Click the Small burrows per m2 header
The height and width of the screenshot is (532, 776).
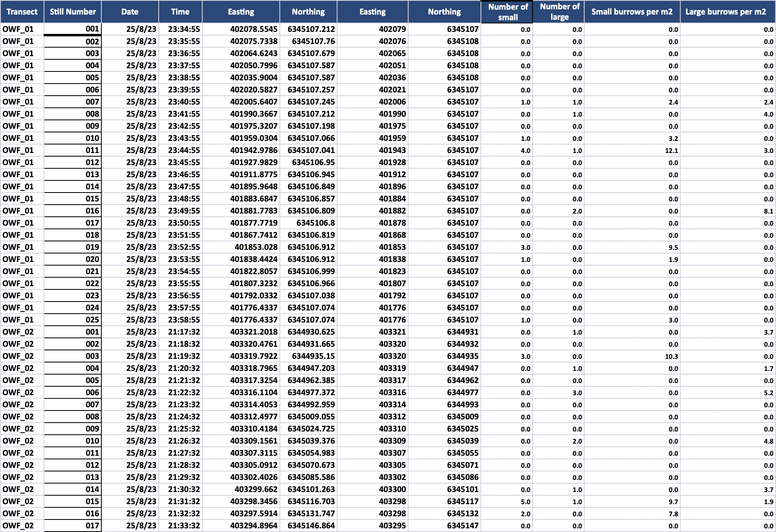coord(632,12)
